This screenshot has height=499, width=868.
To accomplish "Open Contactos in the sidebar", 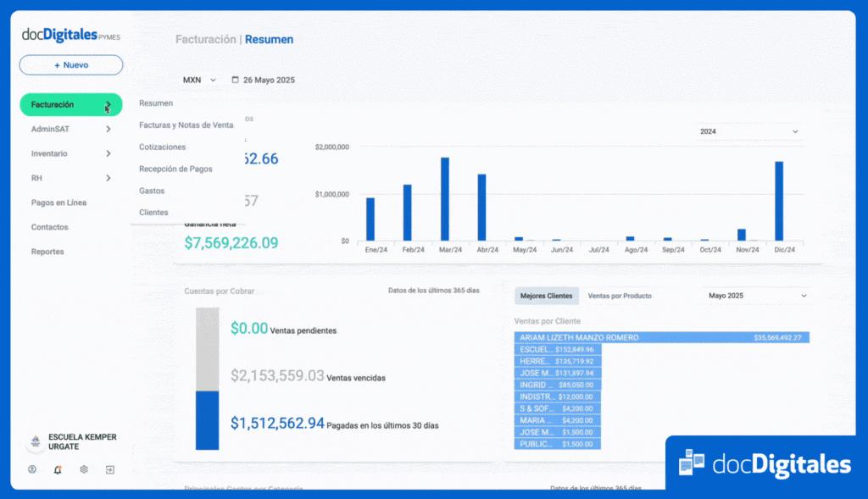I will pos(50,227).
